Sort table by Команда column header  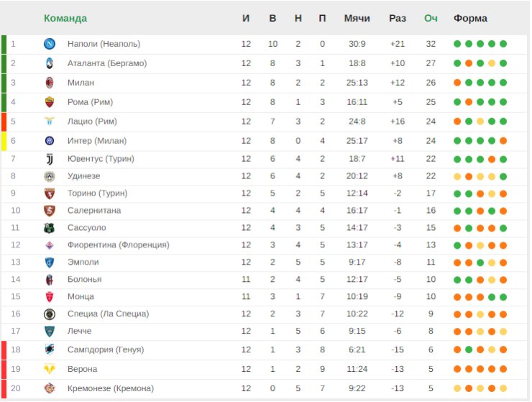tap(65, 18)
